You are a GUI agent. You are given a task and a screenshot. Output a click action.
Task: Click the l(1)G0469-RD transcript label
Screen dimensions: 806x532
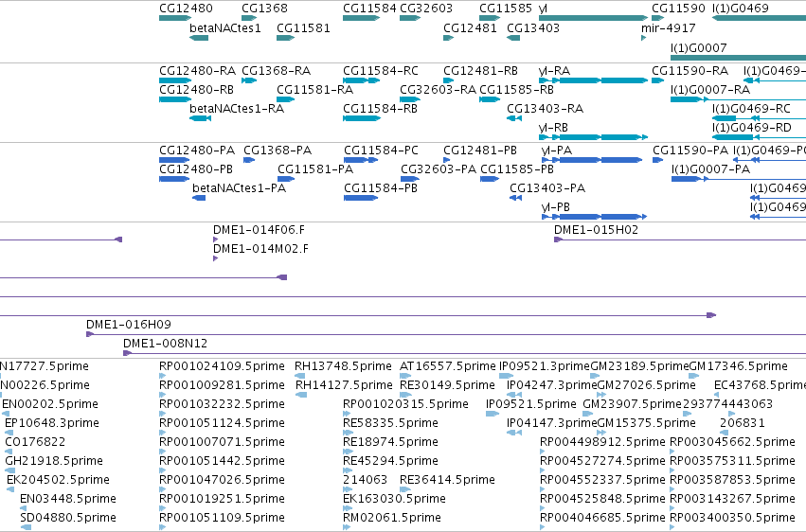click(x=751, y=128)
